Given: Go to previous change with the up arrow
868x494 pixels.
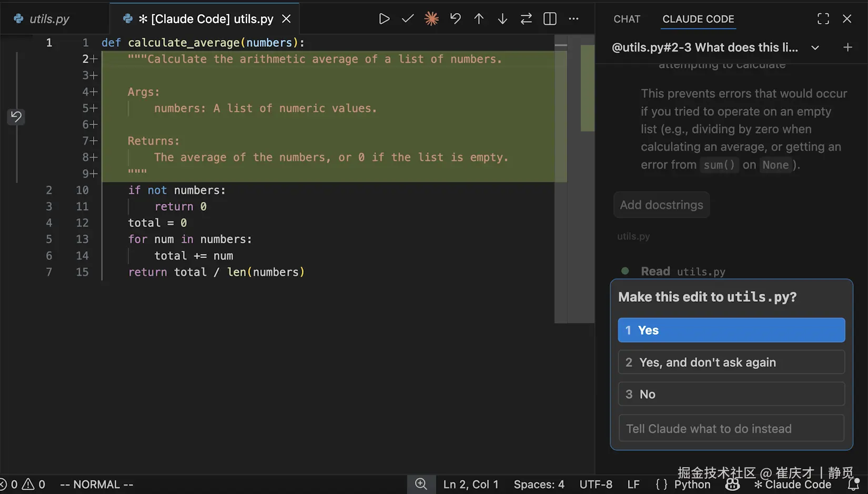Looking at the screenshot, I should [479, 18].
